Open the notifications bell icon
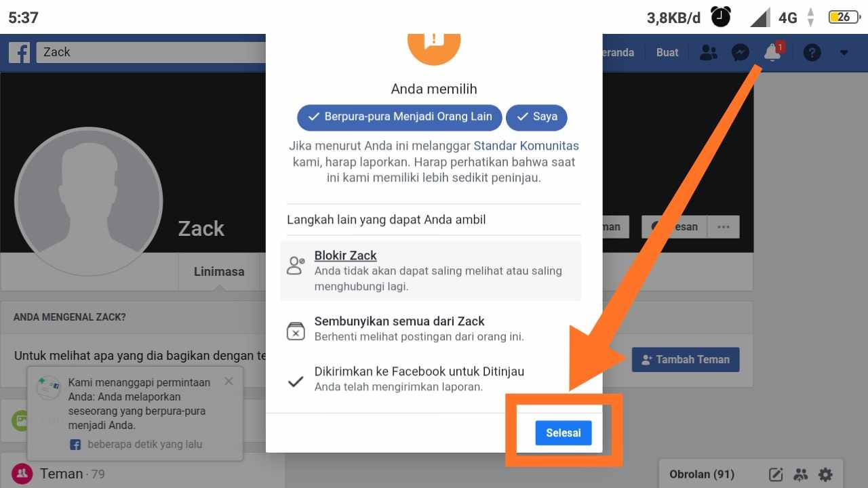This screenshot has height=488, width=868. (x=772, y=52)
